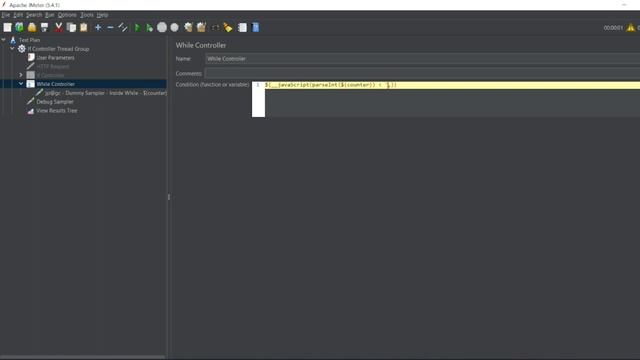Click Start no pauses icon

[149, 27]
